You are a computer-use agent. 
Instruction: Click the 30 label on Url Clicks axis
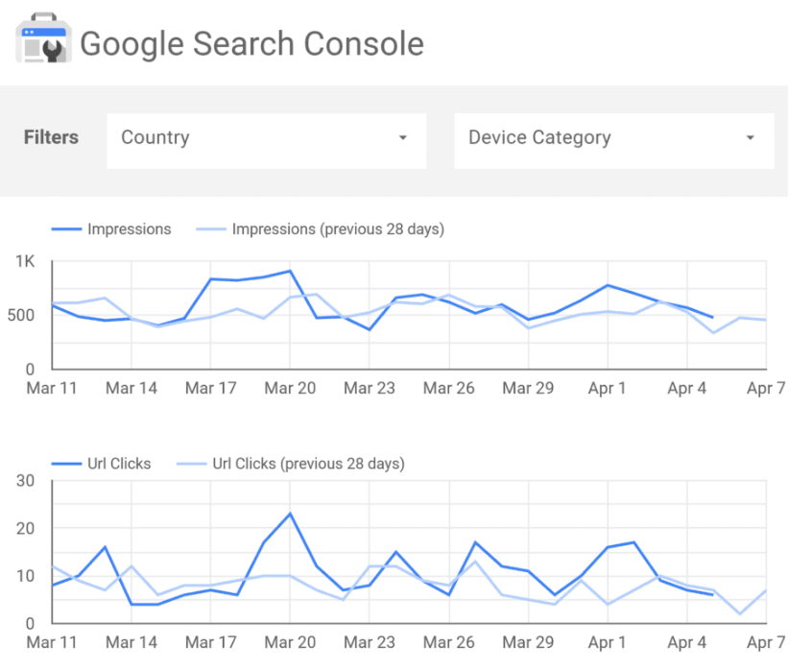click(26, 481)
